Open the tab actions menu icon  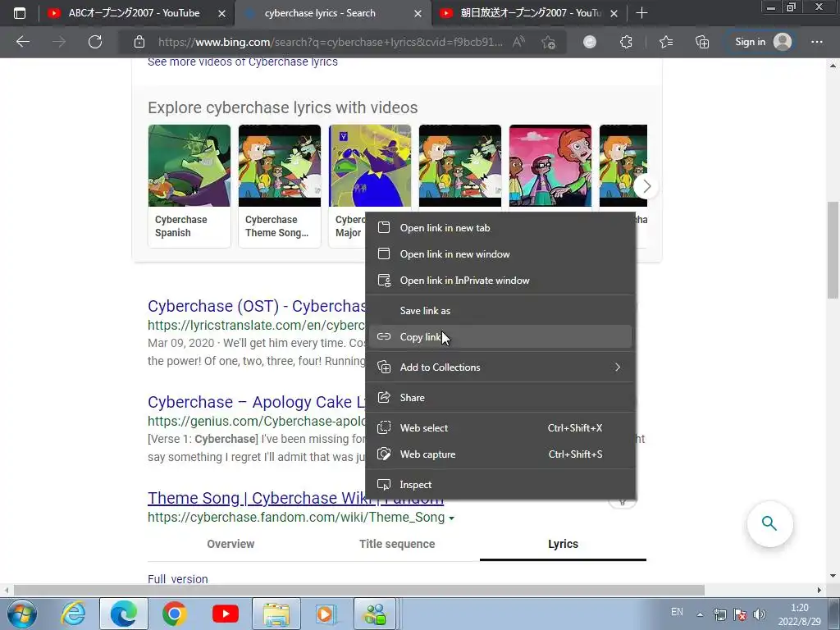point(20,13)
